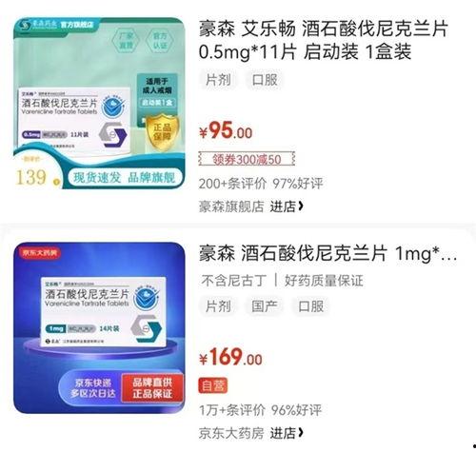Screen dimensions: 476x452
Task: Click the 口服 tag under the first product
Action: point(265,80)
